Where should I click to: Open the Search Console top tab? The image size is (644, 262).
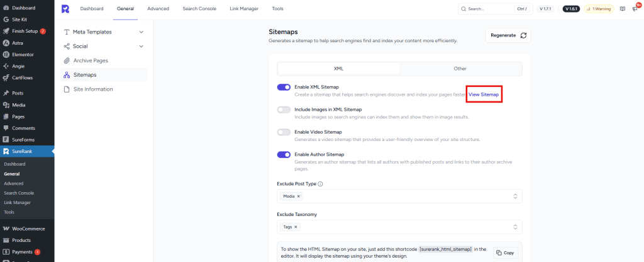click(x=199, y=9)
